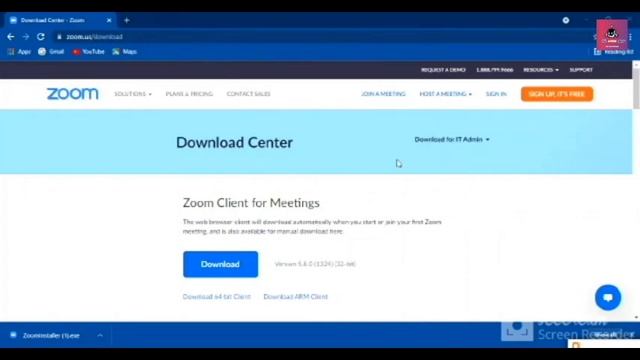640x360 pixels.
Task: Expand the ZoomInstaller download options chevron
Action: 100,336
